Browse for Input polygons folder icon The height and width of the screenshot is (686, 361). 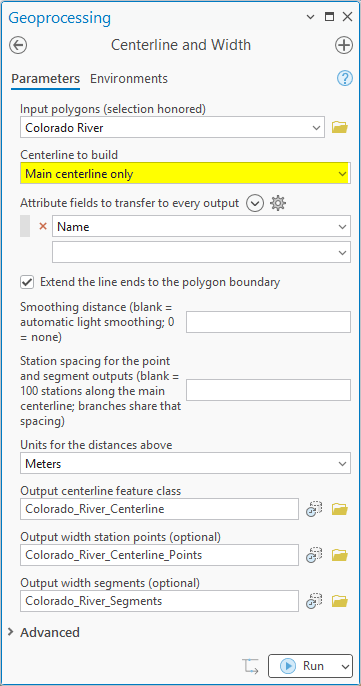[340, 127]
